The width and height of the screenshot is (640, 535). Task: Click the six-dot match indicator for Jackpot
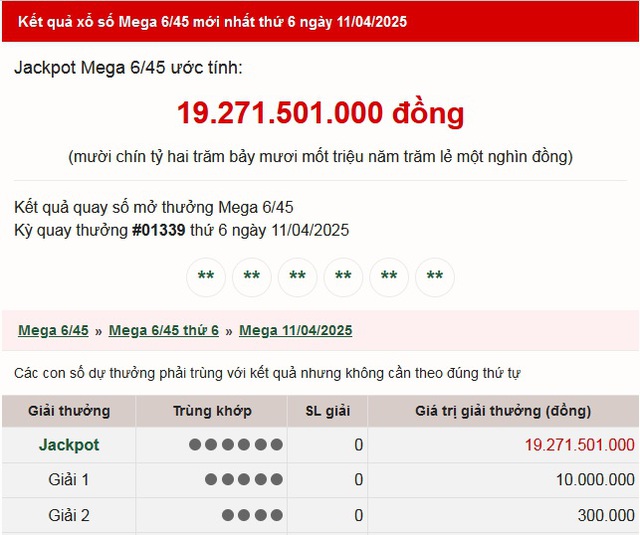click(236, 444)
